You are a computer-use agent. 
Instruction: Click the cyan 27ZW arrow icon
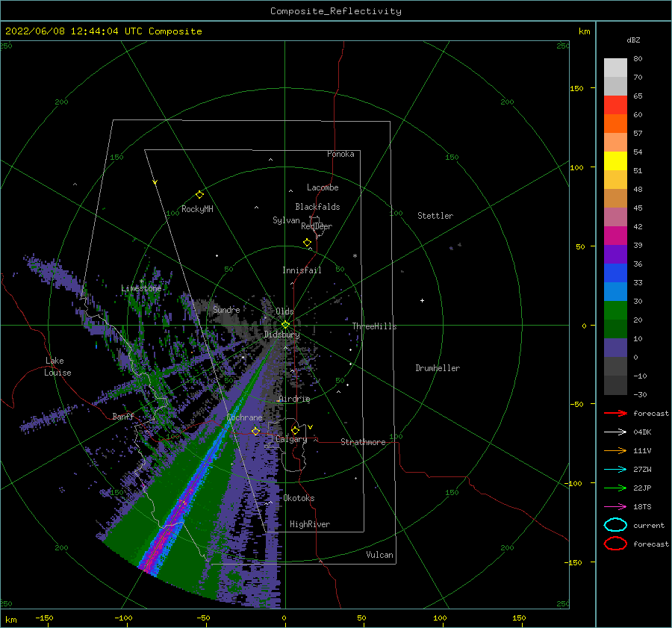click(615, 470)
